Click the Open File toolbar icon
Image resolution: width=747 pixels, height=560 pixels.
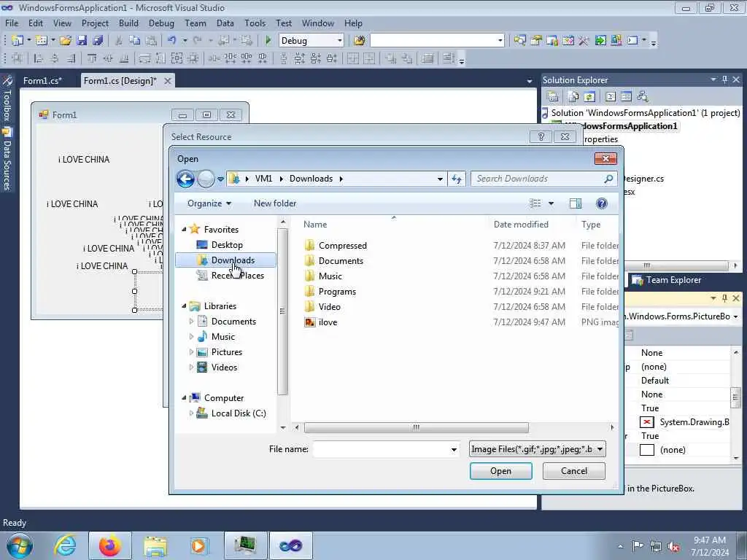[65, 41]
